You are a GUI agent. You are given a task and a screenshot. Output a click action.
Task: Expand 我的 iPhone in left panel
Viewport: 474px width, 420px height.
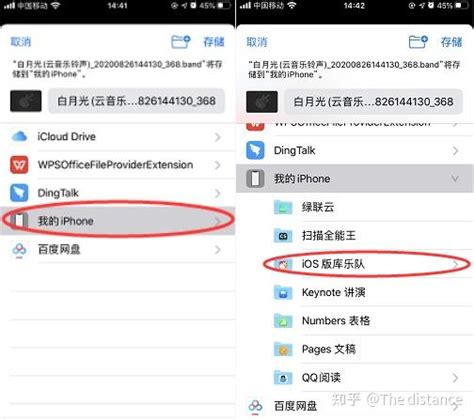(117, 221)
